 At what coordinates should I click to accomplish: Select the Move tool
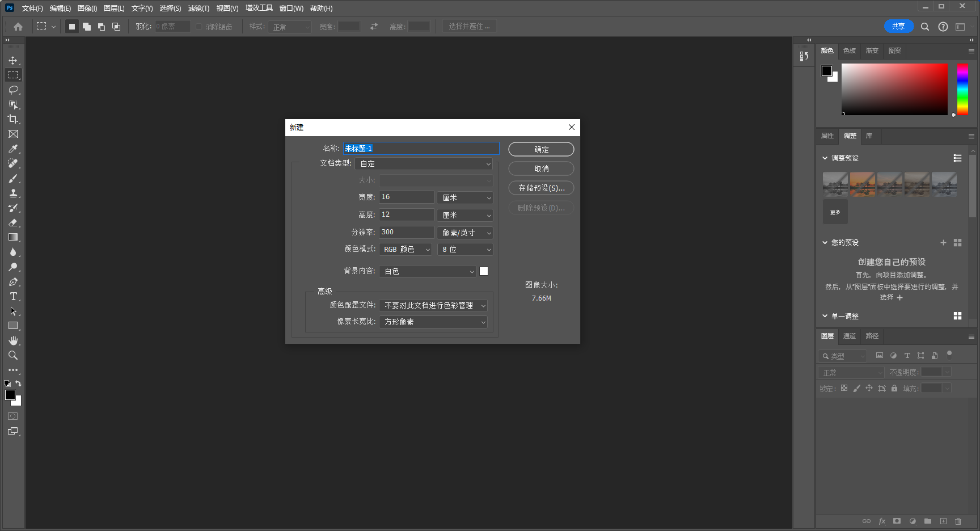click(x=13, y=60)
